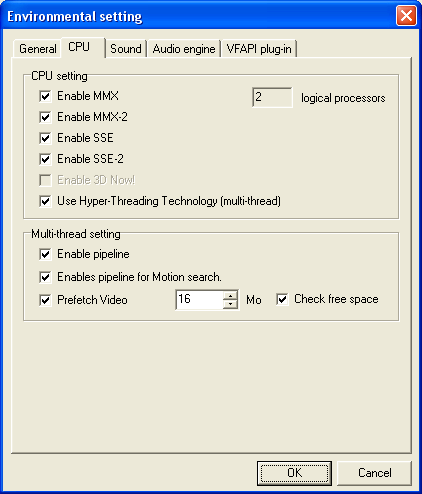Turn off Use Hyper-Threading Technology
Screen dimensions: 422x494
(x=45, y=201)
